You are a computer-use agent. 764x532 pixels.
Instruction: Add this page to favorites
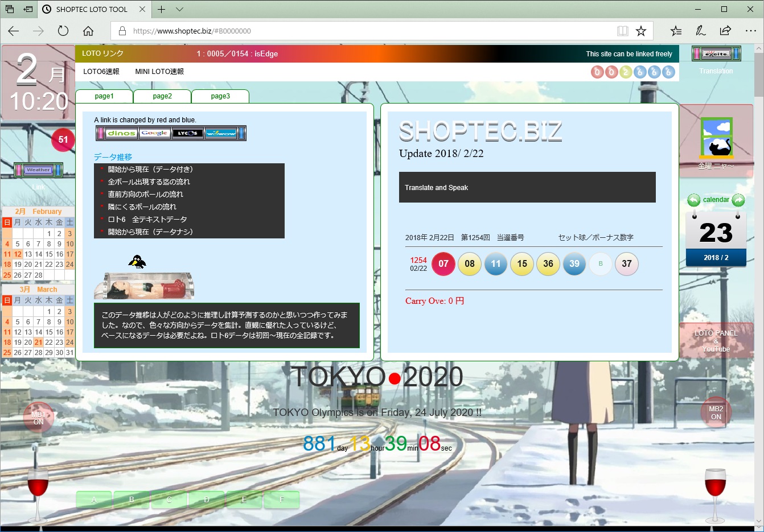click(x=641, y=31)
